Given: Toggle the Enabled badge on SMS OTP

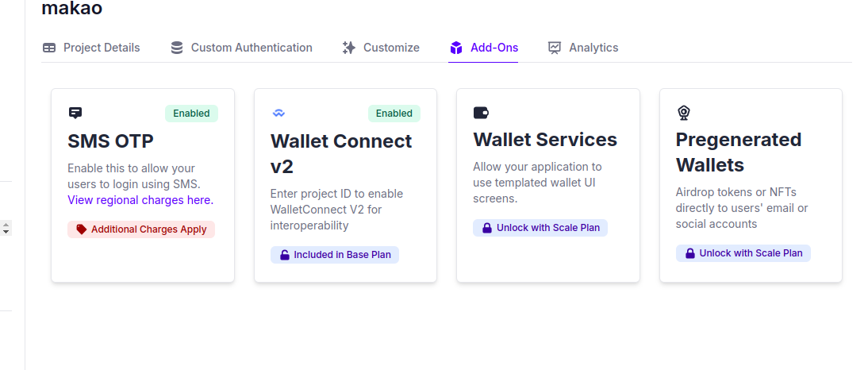Looking at the screenshot, I should point(191,114).
